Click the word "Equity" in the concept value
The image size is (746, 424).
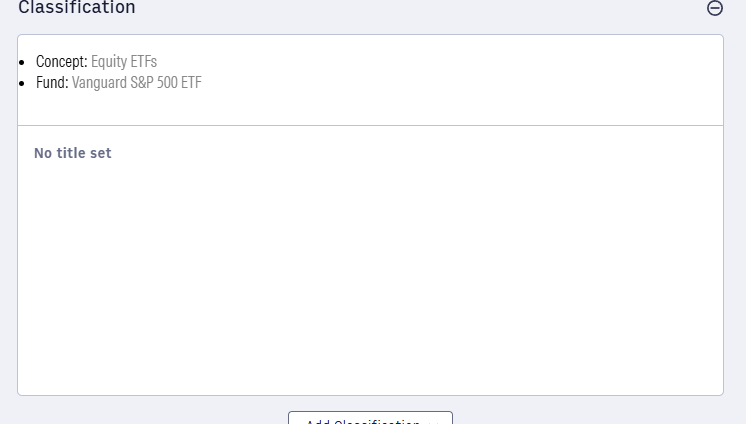[108, 62]
